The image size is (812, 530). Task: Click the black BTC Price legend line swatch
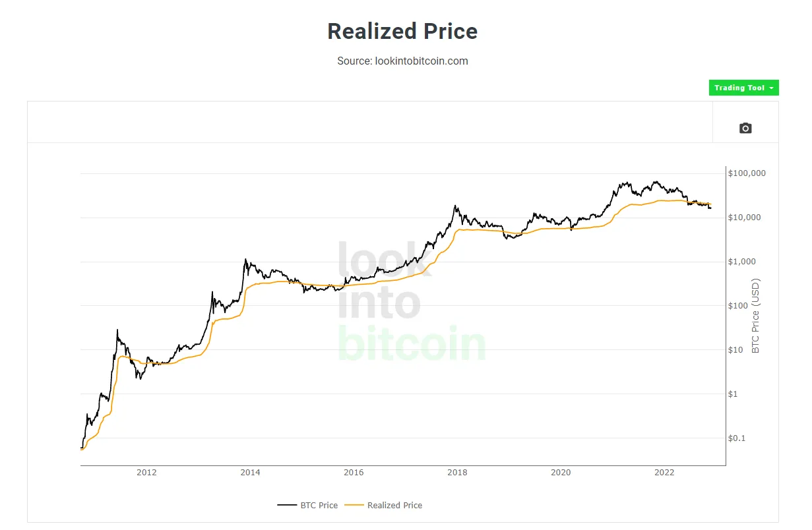pyautogui.click(x=288, y=505)
